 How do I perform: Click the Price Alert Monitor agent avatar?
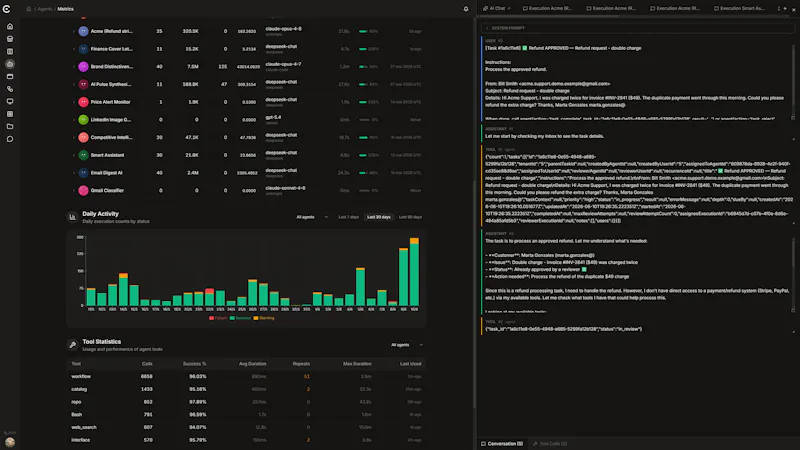coord(83,102)
